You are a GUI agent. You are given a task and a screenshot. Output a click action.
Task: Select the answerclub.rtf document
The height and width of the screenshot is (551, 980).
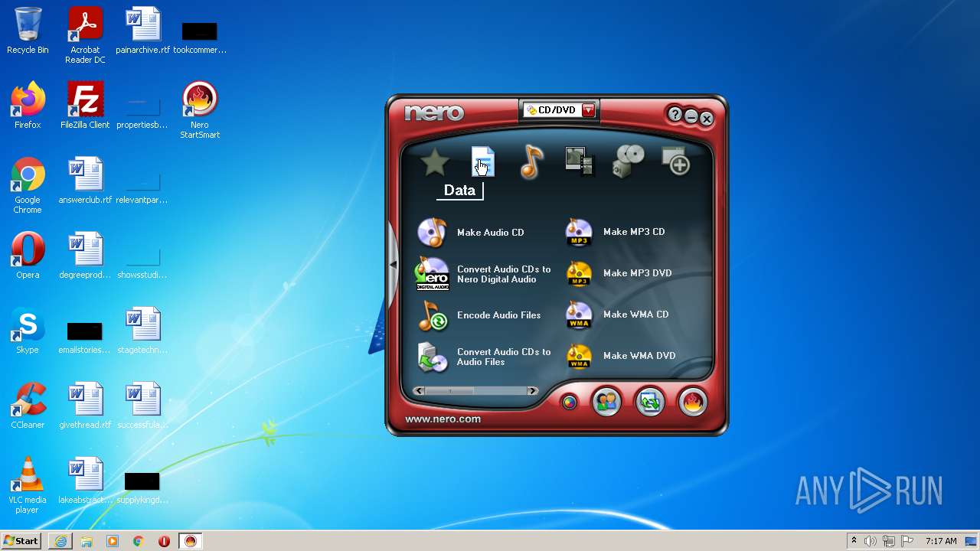coord(85,181)
